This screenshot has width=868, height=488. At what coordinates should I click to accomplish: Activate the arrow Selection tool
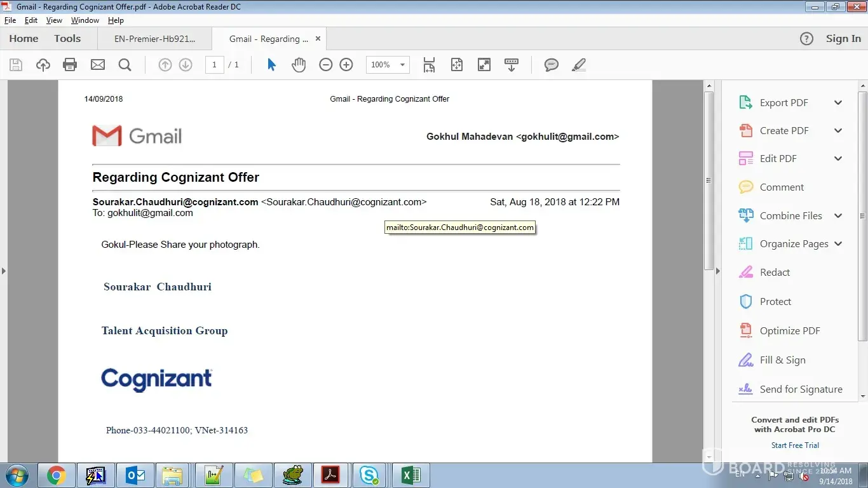[x=271, y=65]
